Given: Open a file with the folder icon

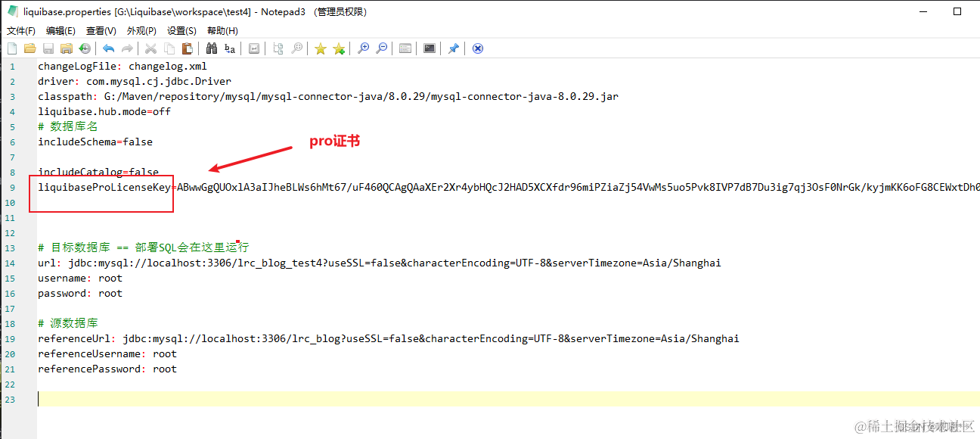Looking at the screenshot, I should coord(29,48).
